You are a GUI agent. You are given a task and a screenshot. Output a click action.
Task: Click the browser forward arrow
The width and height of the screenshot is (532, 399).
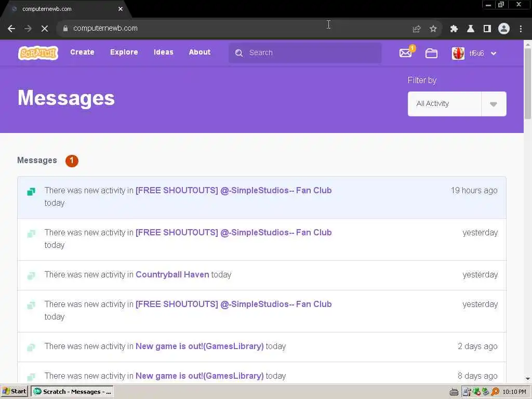(28, 29)
